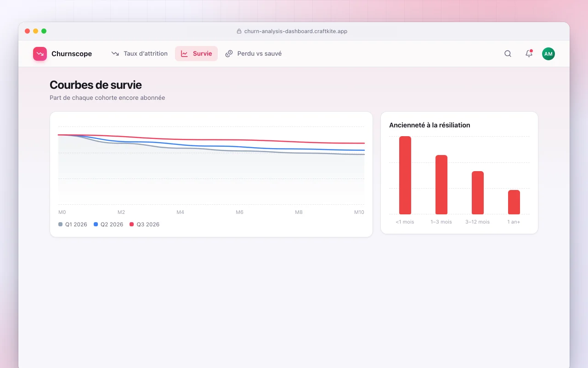This screenshot has width=588, height=368.
Task: Click the yellow minimize window button
Action: (36, 31)
